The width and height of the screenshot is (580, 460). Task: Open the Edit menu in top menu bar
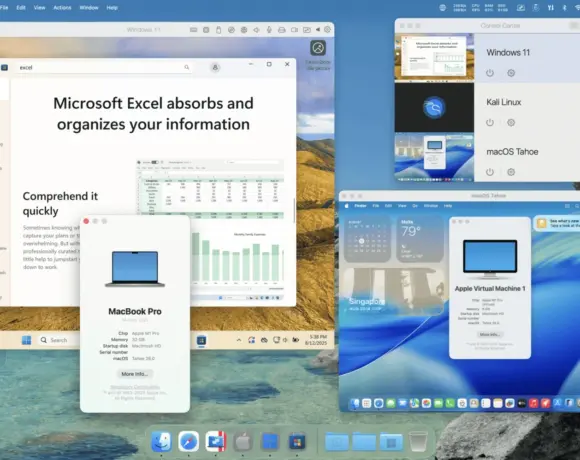coord(21,7)
